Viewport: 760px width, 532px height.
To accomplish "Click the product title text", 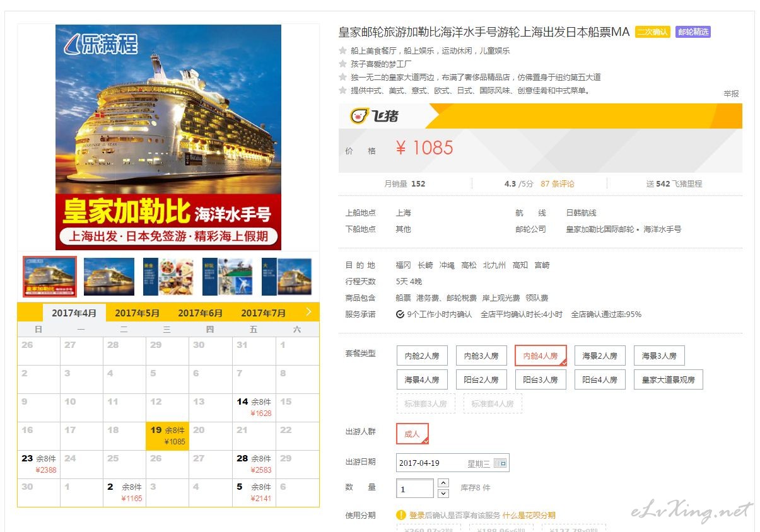I will (x=484, y=32).
